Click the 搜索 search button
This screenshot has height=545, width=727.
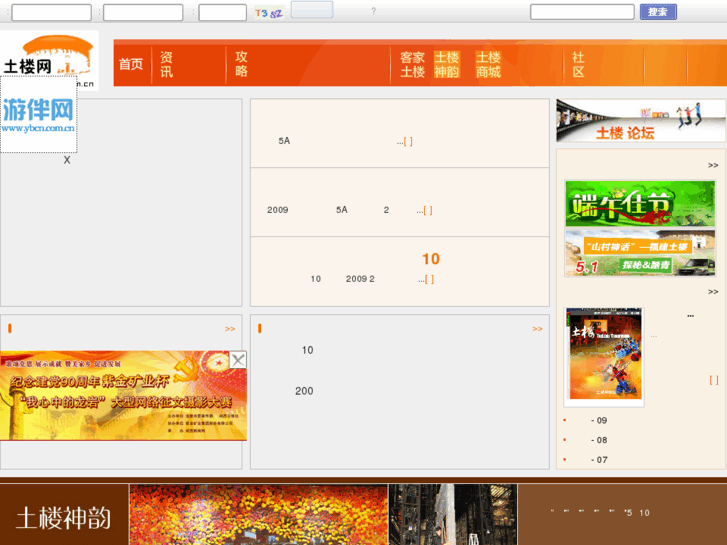click(x=658, y=12)
